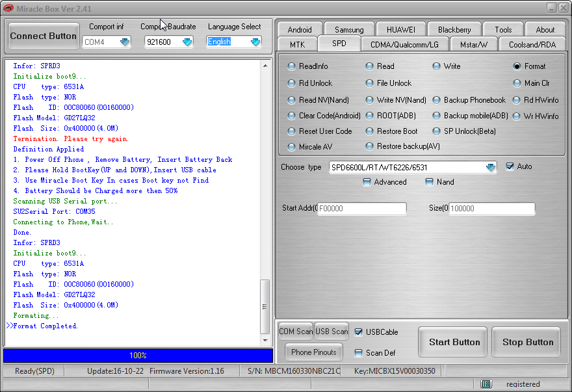Open the Baudrate 921600 dropdown
This screenshot has width=572, height=392.
187,42
